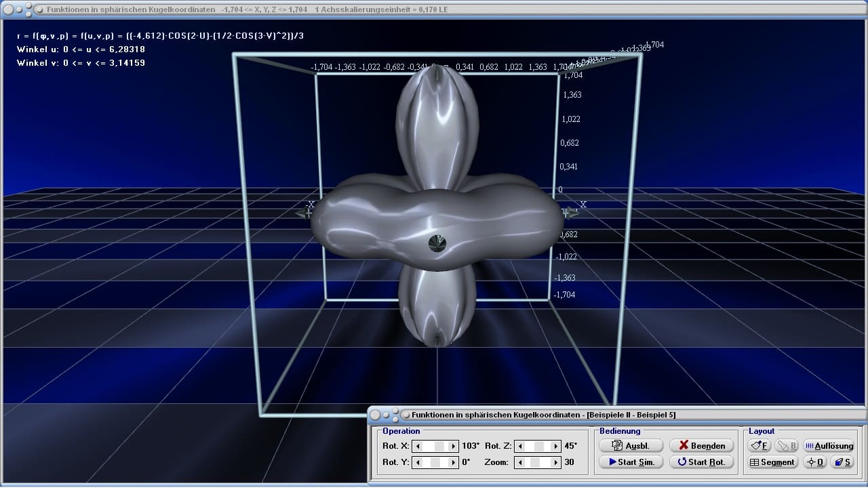Start rotation with Start Rot.
The image size is (868, 488).
(701, 462)
